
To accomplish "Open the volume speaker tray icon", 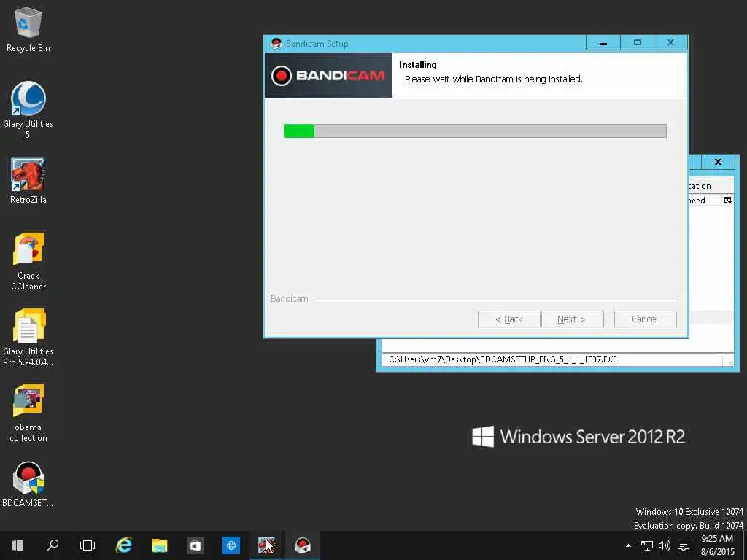I will 664,545.
